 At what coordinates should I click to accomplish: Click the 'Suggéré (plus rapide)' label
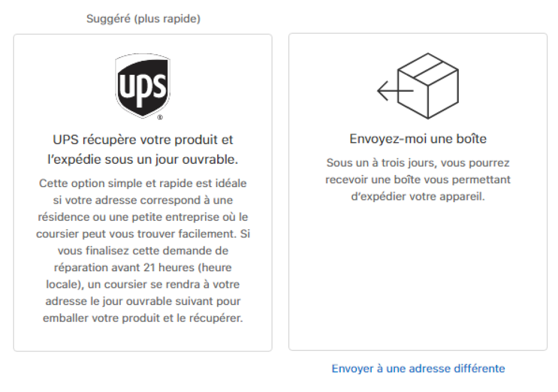(143, 18)
